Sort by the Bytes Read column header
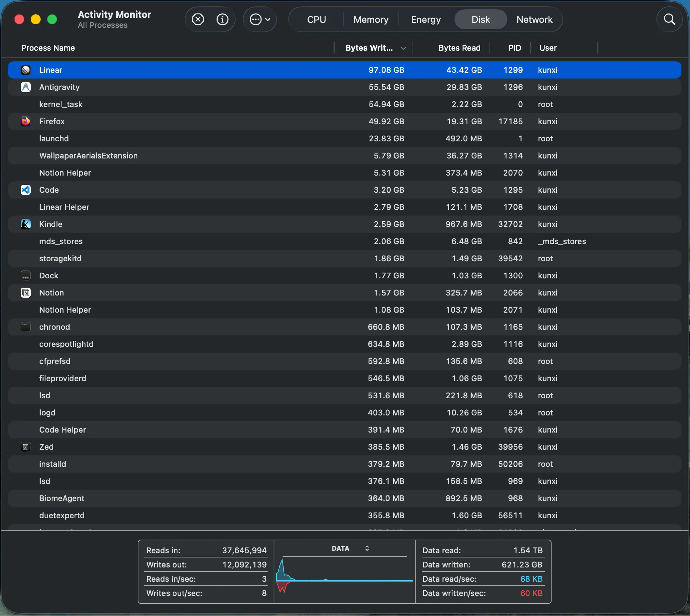This screenshot has height=616, width=690. 459,48
